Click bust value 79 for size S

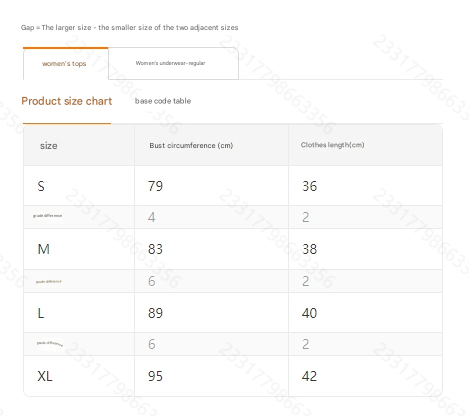(155, 186)
